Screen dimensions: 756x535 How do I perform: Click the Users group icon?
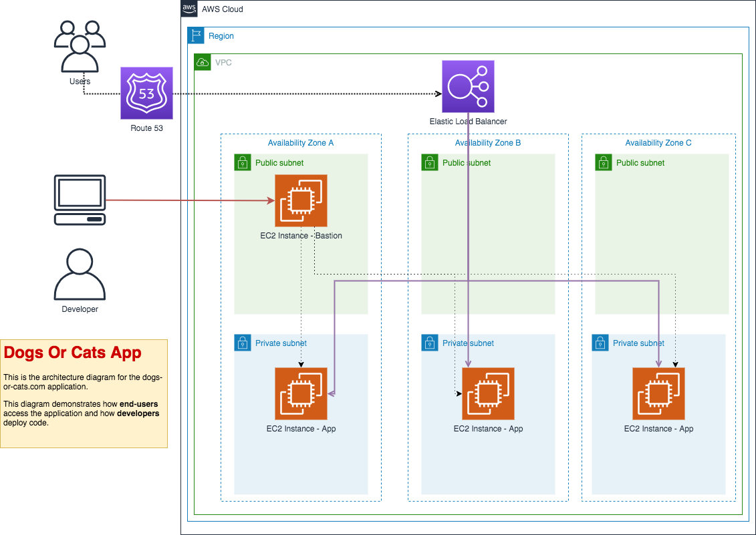point(80,45)
